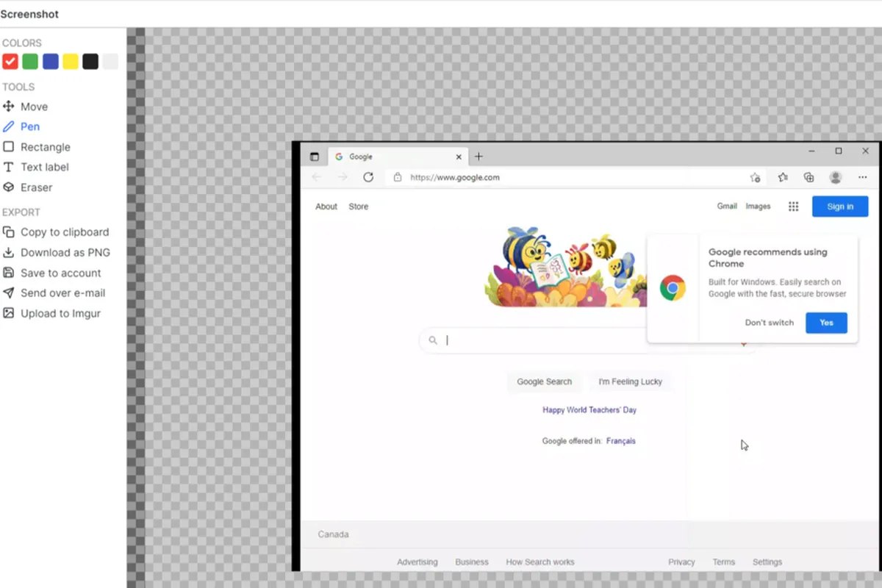The height and width of the screenshot is (588, 882).
Task: Open the Images link
Action: coord(758,207)
